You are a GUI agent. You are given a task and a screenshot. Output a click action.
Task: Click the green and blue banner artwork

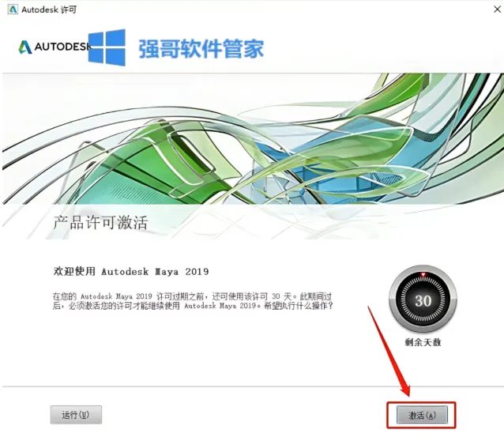coord(253,139)
